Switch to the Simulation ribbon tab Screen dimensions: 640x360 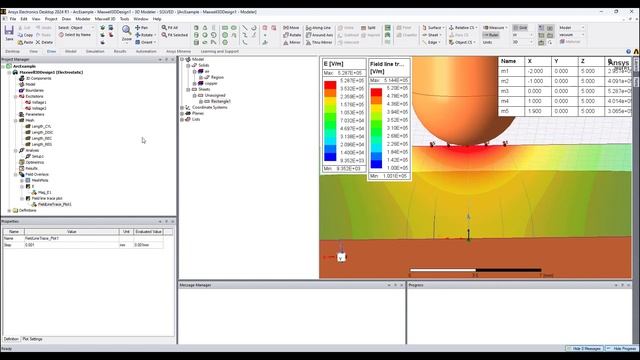tap(95, 51)
